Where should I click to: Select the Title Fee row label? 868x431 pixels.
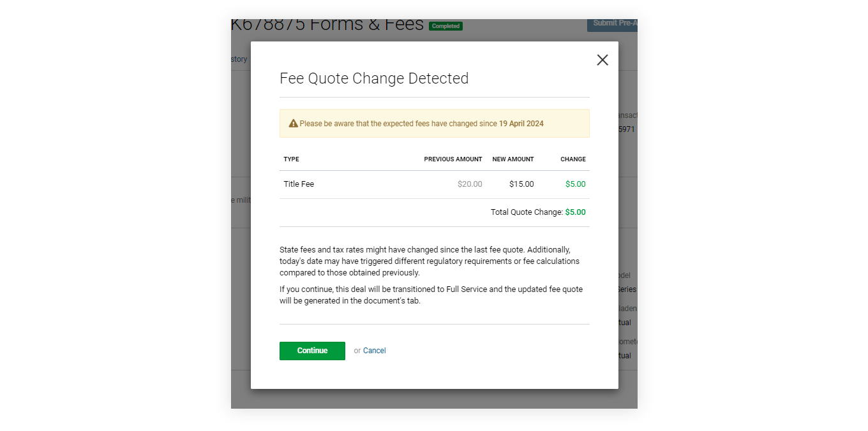[299, 184]
